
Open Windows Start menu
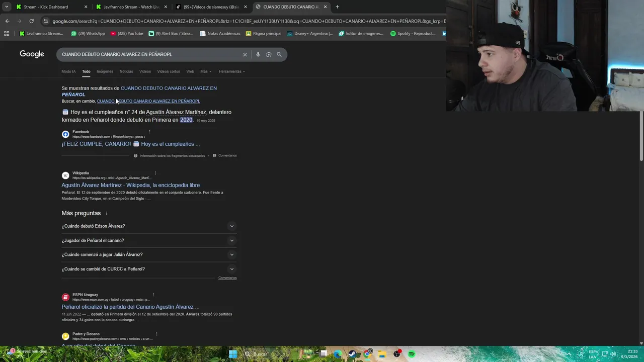233,354
